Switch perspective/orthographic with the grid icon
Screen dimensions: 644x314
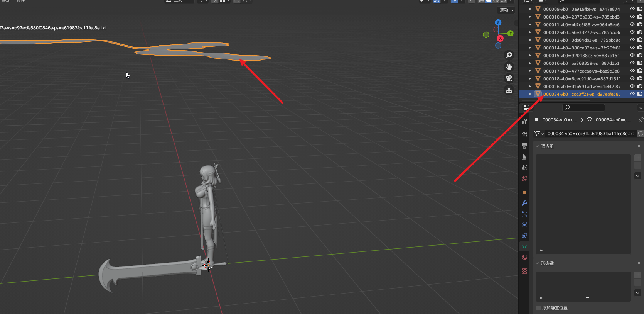(x=509, y=90)
